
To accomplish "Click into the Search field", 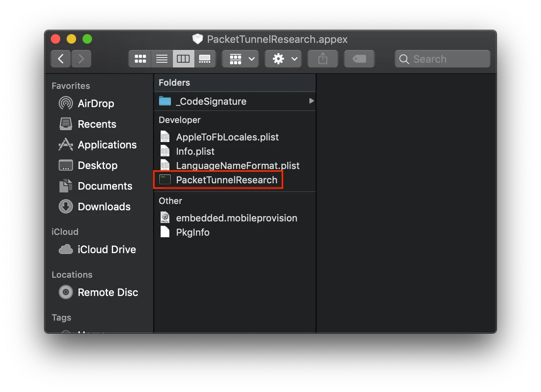I will (443, 59).
